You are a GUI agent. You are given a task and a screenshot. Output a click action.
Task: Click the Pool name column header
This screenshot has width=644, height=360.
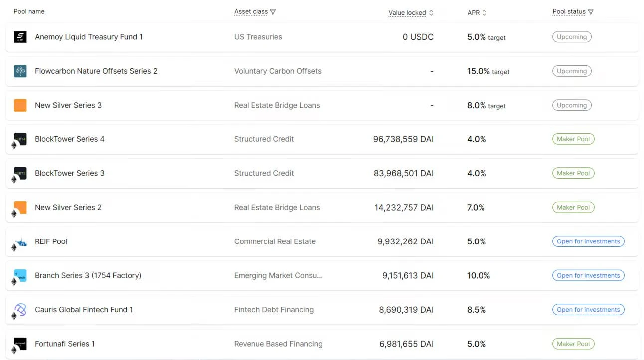point(29,12)
